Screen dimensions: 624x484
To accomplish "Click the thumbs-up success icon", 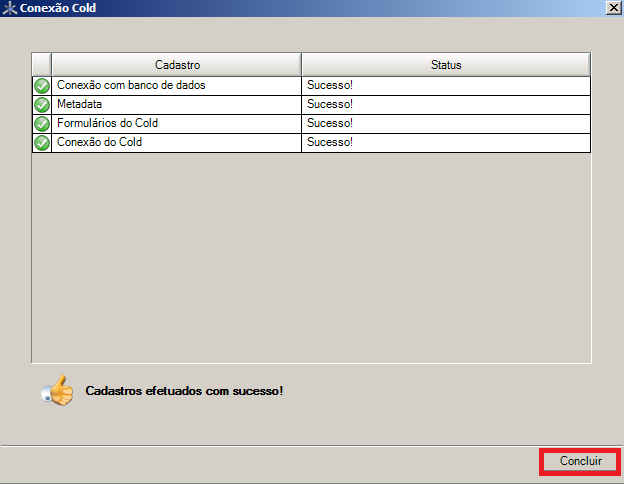I will pos(58,390).
